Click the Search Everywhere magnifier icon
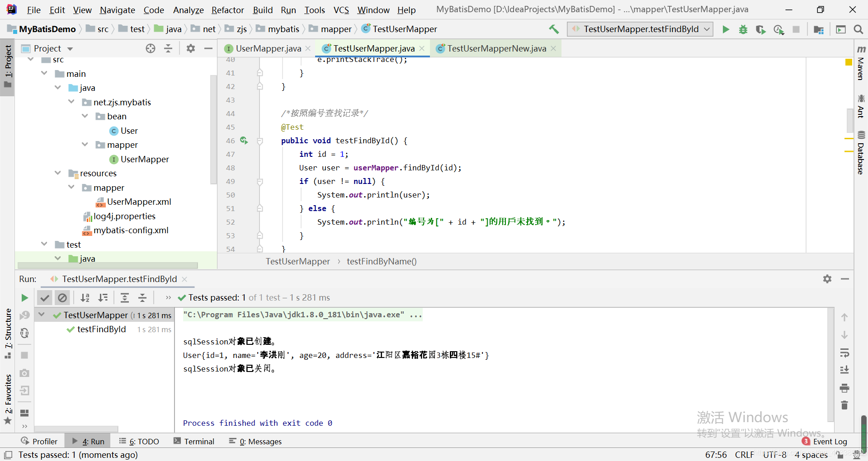The width and height of the screenshot is (868, 461). click(x=858, y=29)
